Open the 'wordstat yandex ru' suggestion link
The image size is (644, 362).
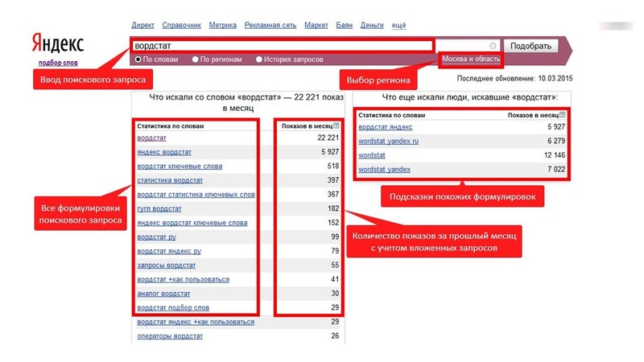tap(389, 142)
